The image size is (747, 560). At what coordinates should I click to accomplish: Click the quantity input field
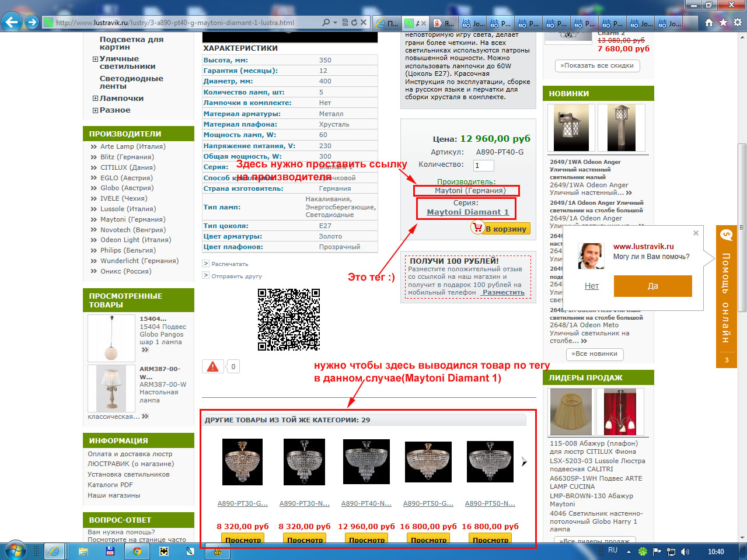[484, 165]
